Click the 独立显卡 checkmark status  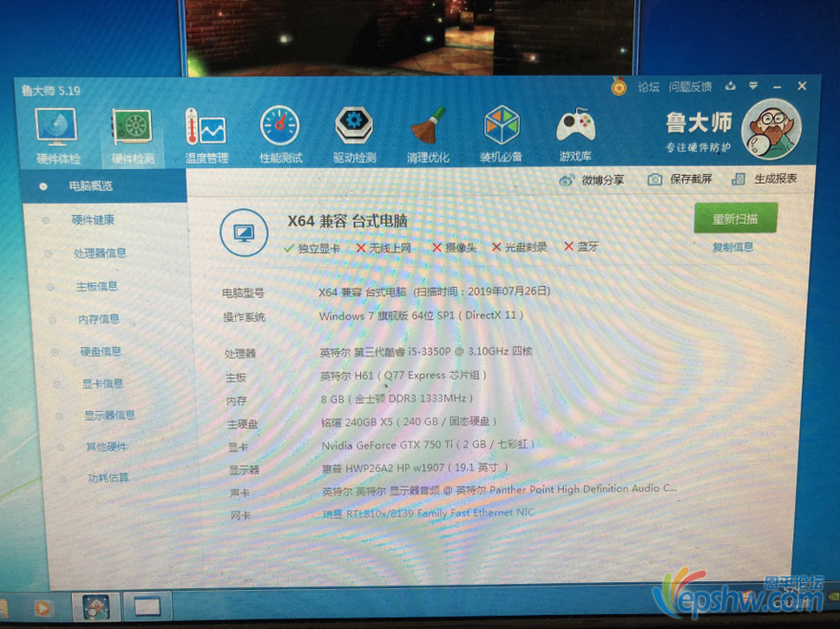pos(312,249)
